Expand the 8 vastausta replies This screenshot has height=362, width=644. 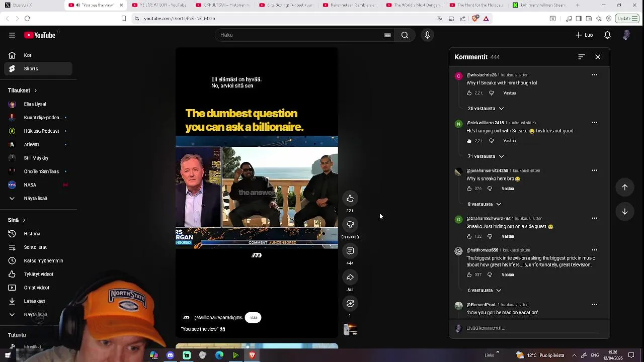(485, 204)
